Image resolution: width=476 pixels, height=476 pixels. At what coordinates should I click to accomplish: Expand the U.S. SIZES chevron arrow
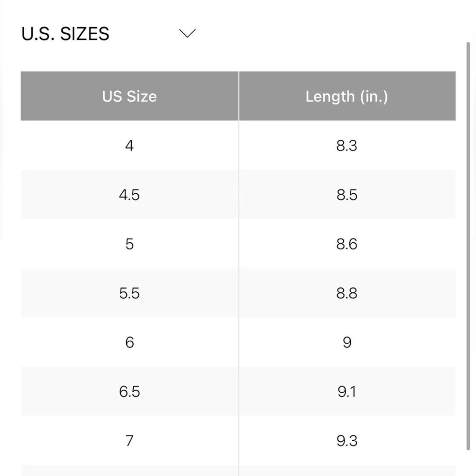[x=188, y=33]
